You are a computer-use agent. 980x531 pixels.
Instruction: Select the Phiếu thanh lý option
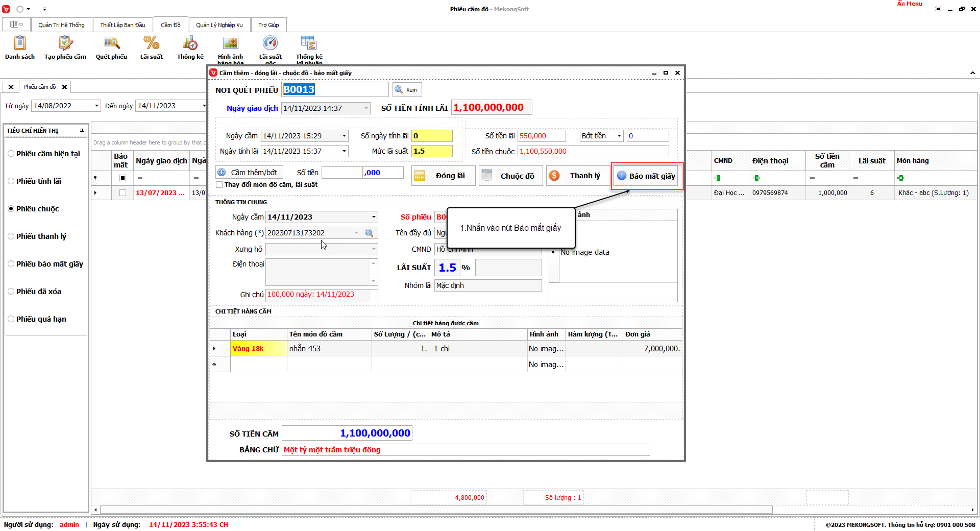[11, 236]
